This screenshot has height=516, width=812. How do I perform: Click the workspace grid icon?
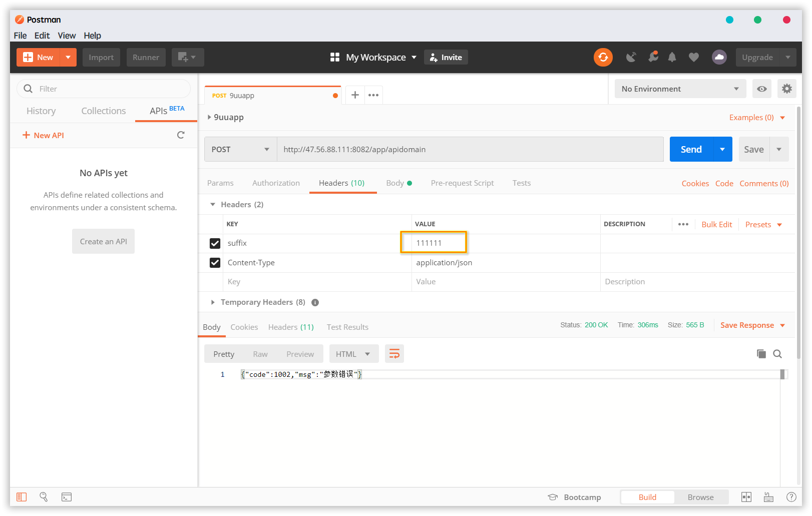click(335, 57)
